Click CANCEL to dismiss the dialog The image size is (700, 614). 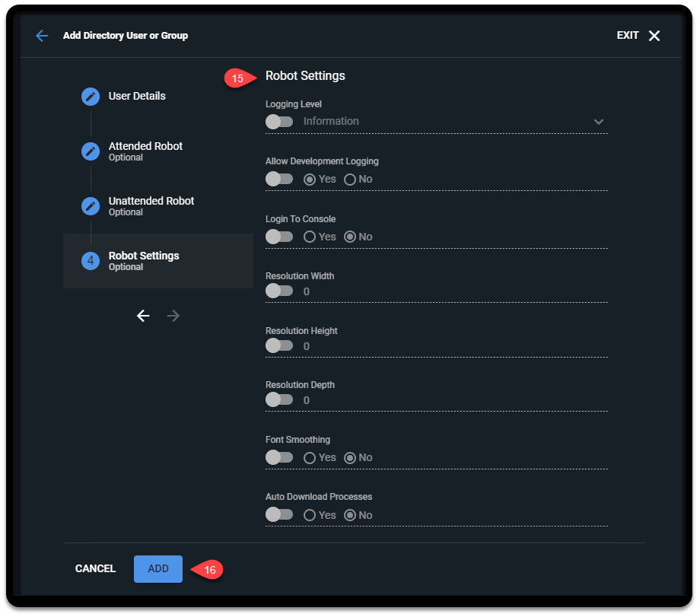pos(94,568)
